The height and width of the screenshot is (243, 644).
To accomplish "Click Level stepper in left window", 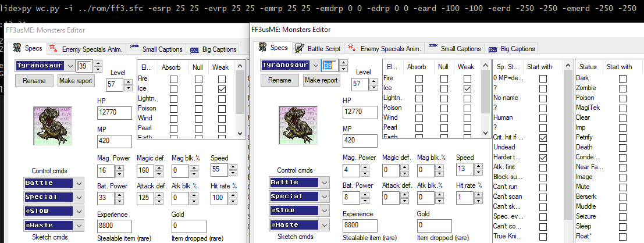I will (x=128, y=85).
